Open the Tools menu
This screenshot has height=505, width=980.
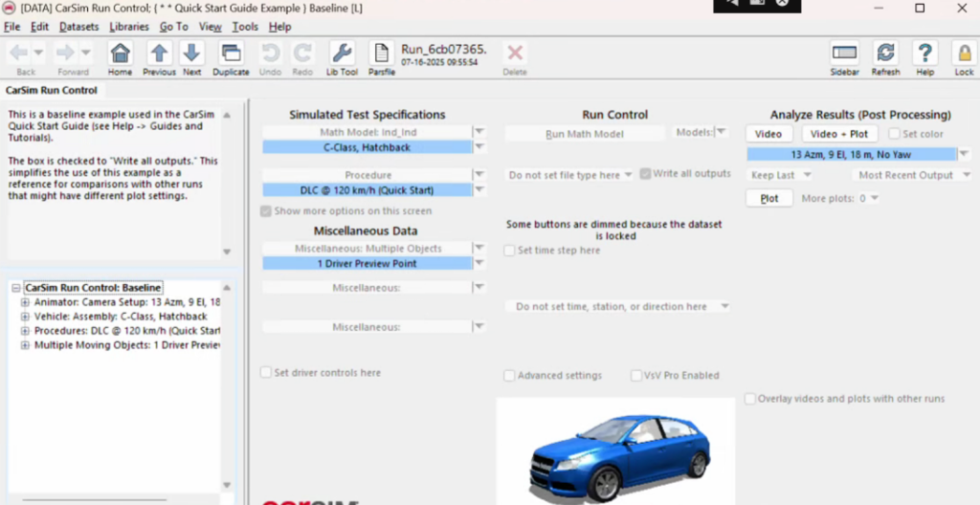(x=245, y=27)
